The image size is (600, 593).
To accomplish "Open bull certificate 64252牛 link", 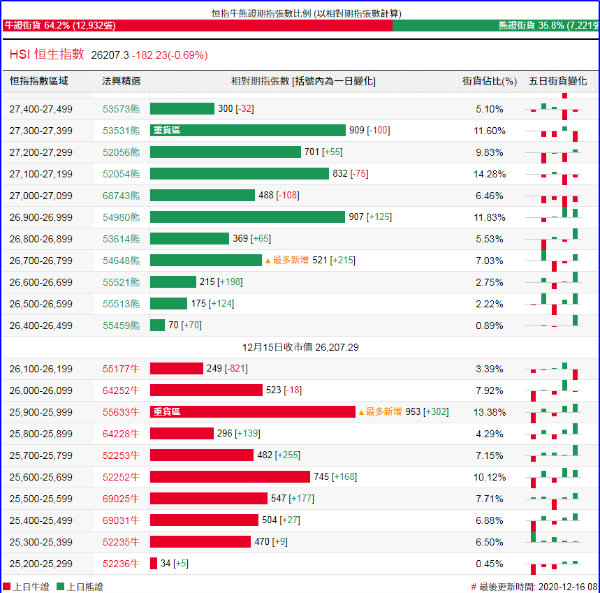I will (x=121, y=391).
